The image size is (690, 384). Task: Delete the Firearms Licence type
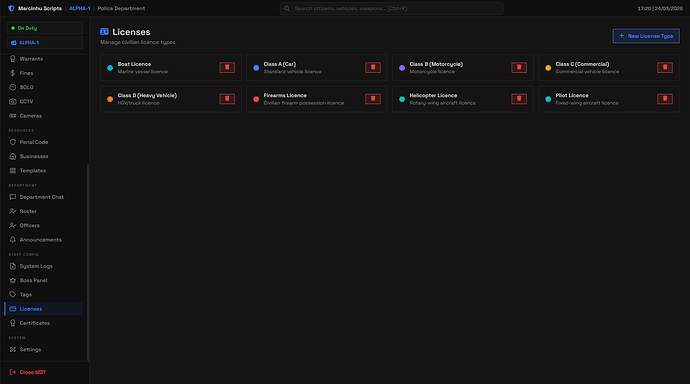click(x=373, y=99)
